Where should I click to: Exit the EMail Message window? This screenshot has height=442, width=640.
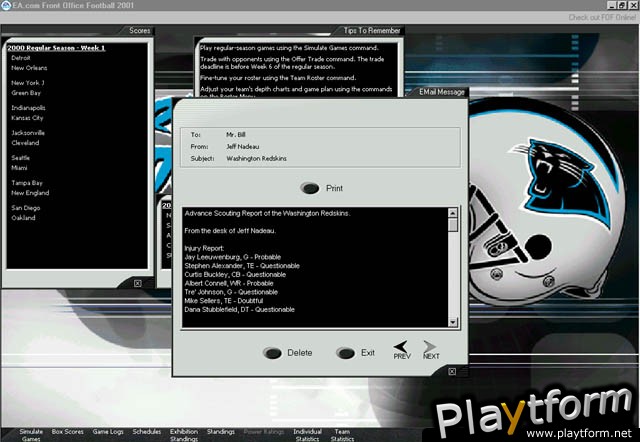tap(345, 353)
